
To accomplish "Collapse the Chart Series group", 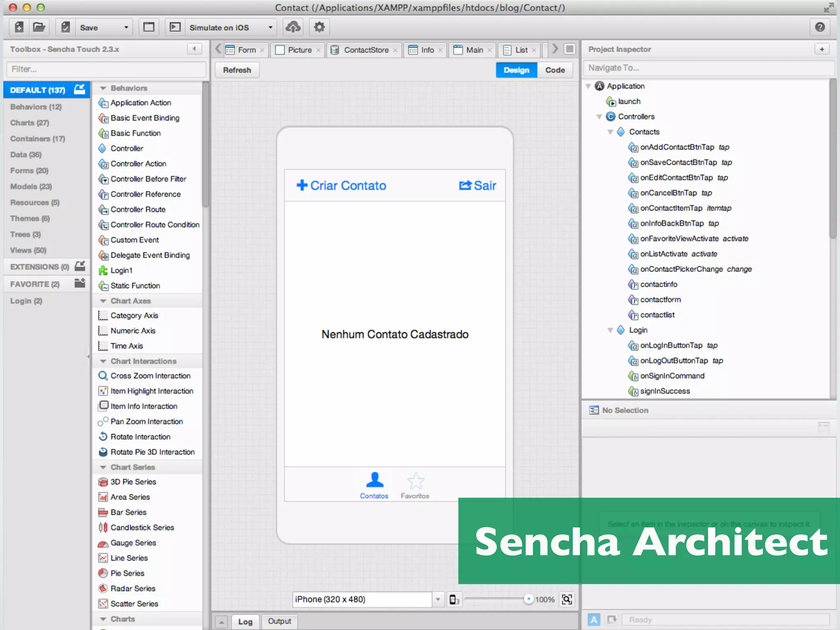I will tap(103, 467).
